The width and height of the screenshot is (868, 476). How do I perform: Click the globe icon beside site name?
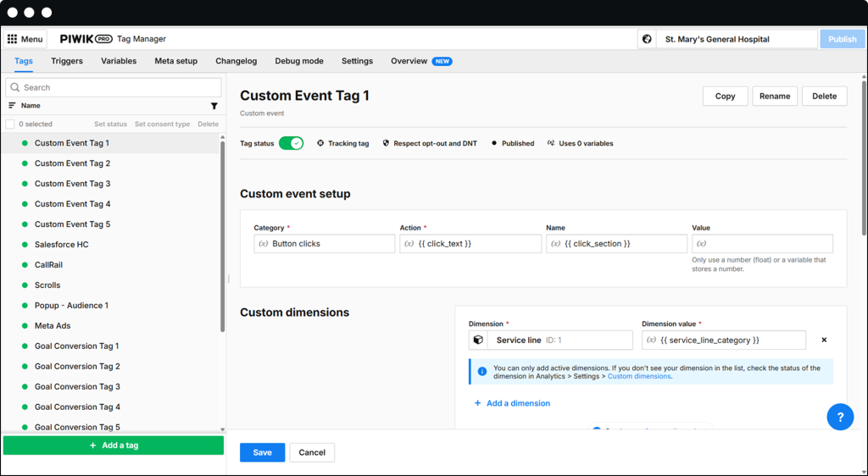click(x=647, y=39)
